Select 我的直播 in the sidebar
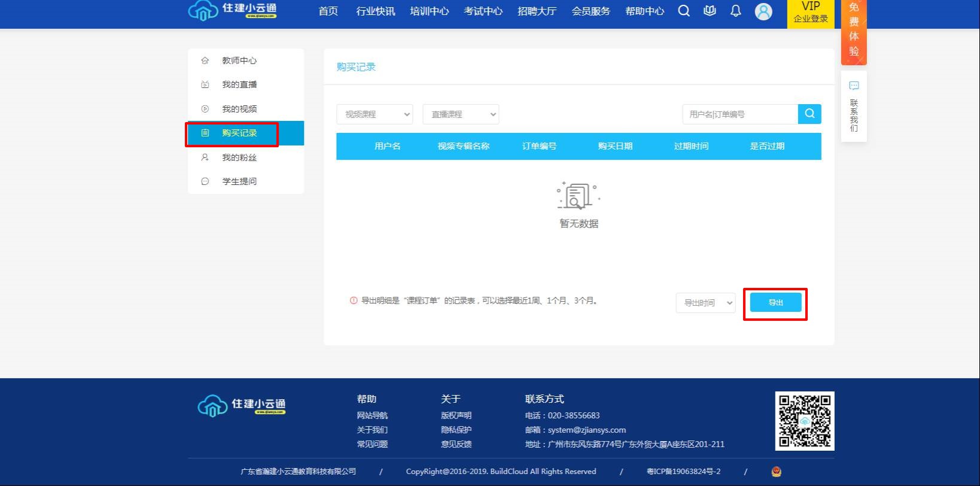 click(x=239, y=84)
